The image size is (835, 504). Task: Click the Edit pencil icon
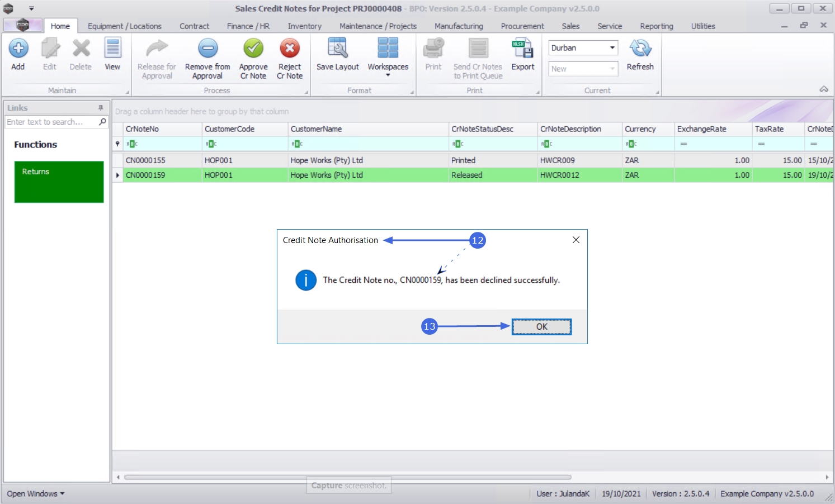point(50,49)
